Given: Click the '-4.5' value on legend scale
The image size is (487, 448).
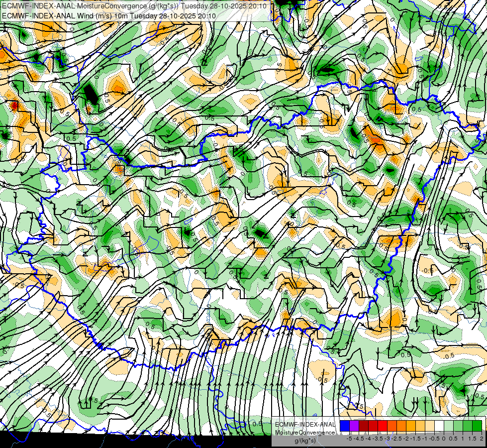Looking at the screenshot, I should [x=359, y=439].
